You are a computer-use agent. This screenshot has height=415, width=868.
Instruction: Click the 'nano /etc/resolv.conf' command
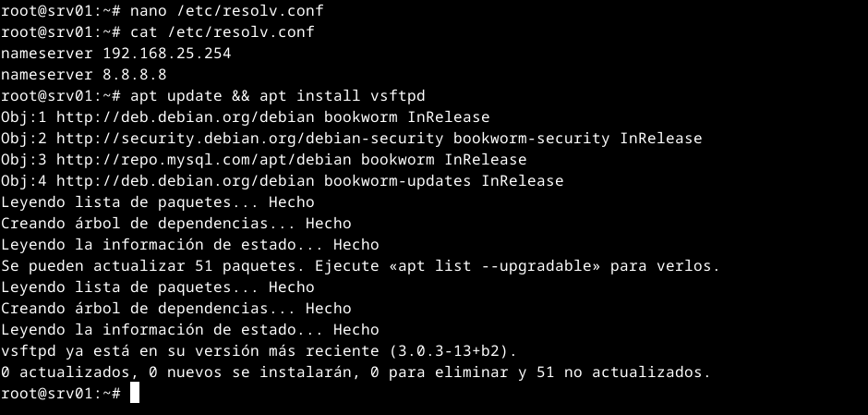[227, 11]
